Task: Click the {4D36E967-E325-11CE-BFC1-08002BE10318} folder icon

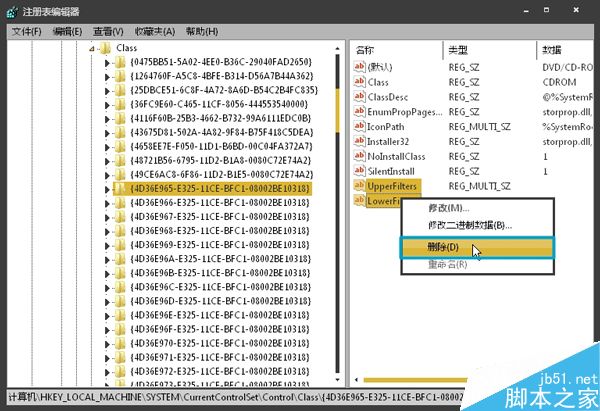Action: (x=120, y=217)
